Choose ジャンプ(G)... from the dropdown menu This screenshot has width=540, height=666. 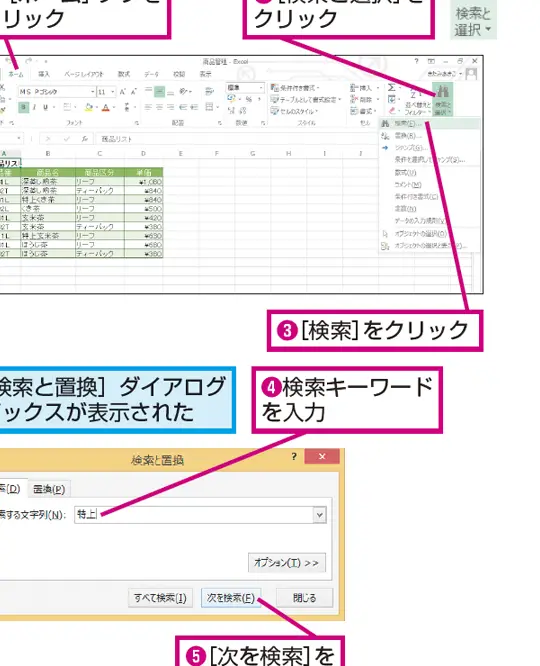[x=429, y=148]
